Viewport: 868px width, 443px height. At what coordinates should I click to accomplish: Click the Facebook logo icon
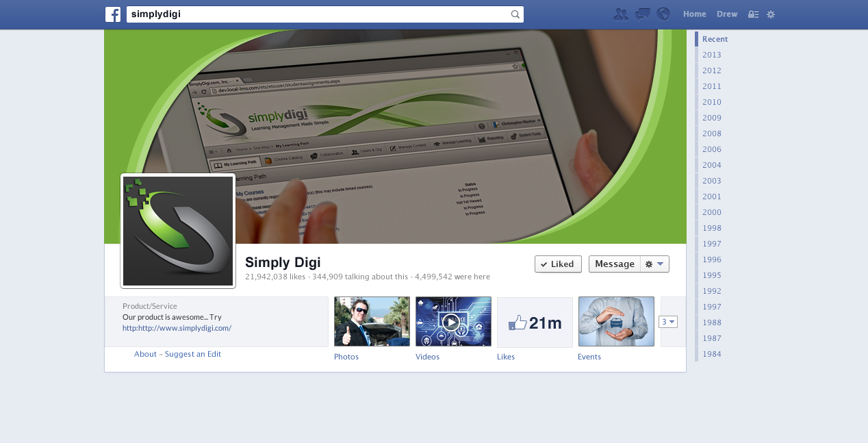(113, 14)
